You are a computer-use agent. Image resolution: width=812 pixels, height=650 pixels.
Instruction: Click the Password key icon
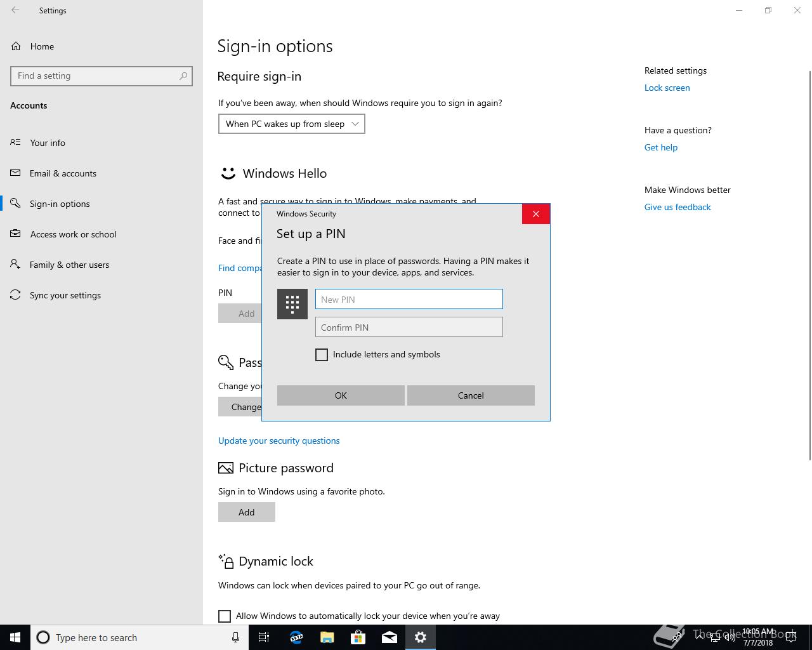coord(226,362)
